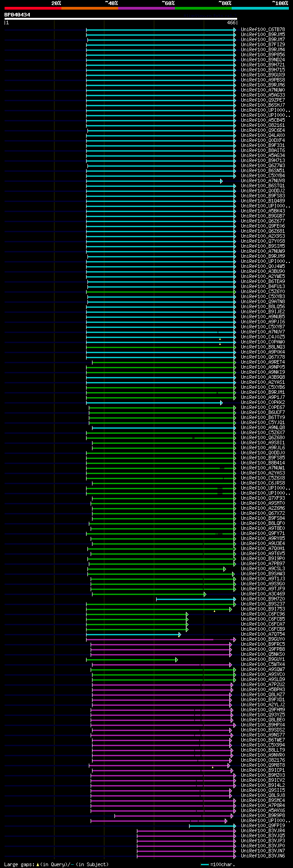Click the red 20% identity legend segment

pos(33,8)
